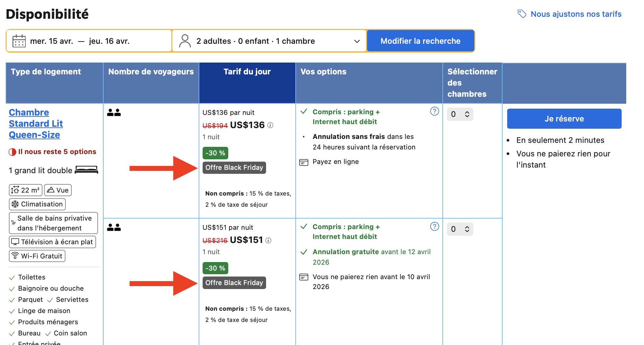Click the 'Tarif du jour' column header
The height and width of the screenshot is (345, 644).
pyautogui.click(x=247, y=72)
